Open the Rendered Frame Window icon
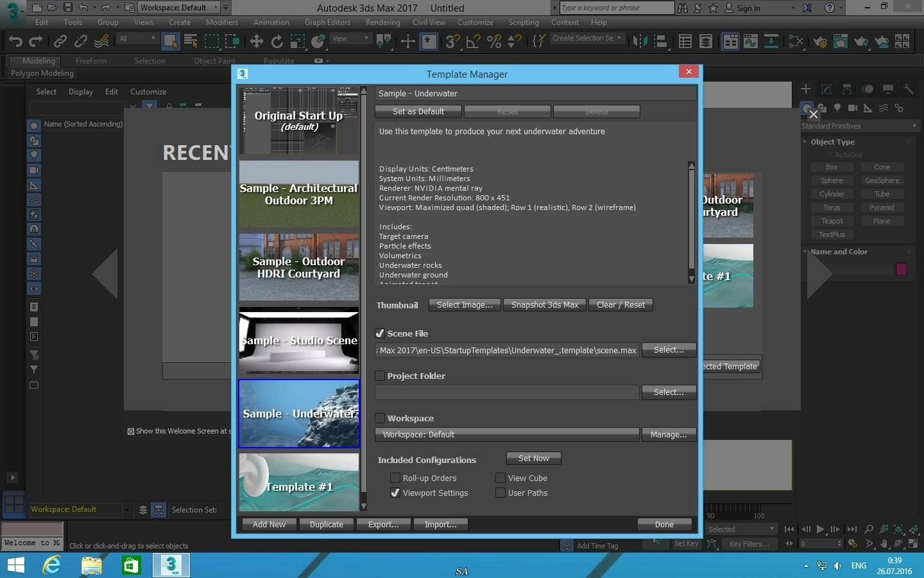The width and height of the screenshot is (924, 578). pos(840,42)
